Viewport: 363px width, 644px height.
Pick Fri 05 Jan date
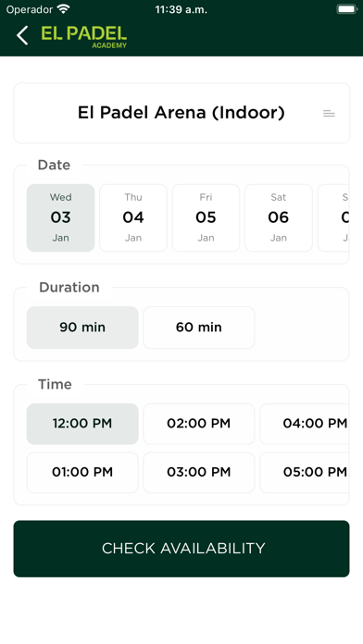pyautogui.click(x=206, y=217)
